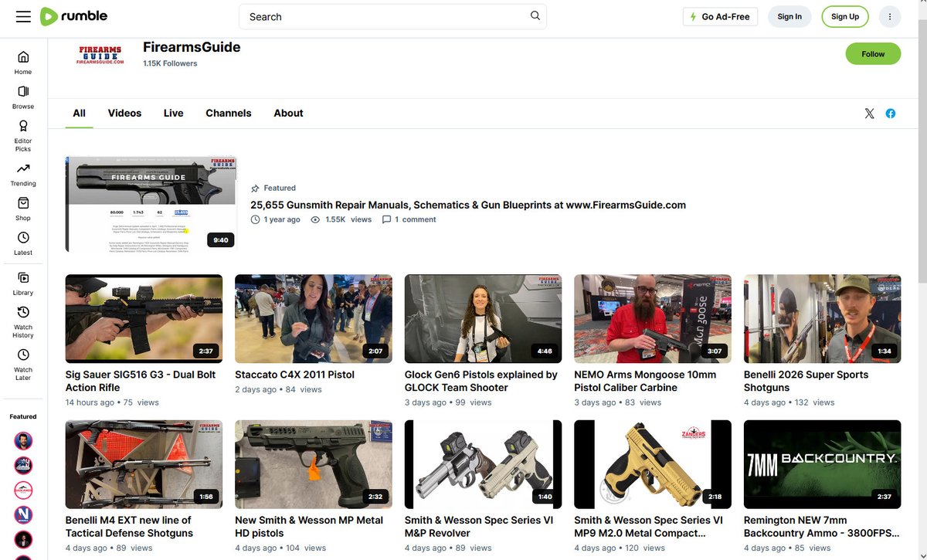The image size is (927, 560).
Task: Open Shop in sidebar
Action: click(x=23, y=209)
